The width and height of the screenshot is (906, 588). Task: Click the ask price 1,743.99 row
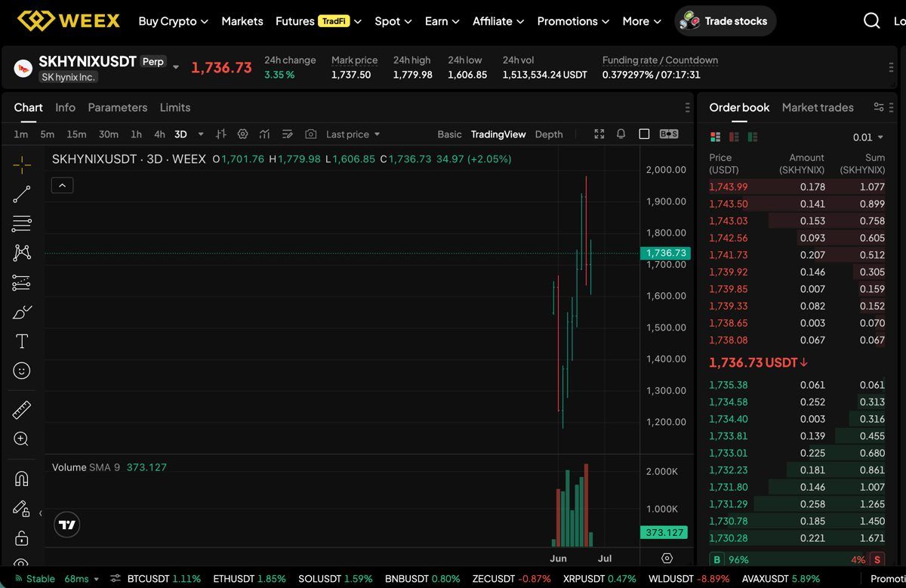797,186
